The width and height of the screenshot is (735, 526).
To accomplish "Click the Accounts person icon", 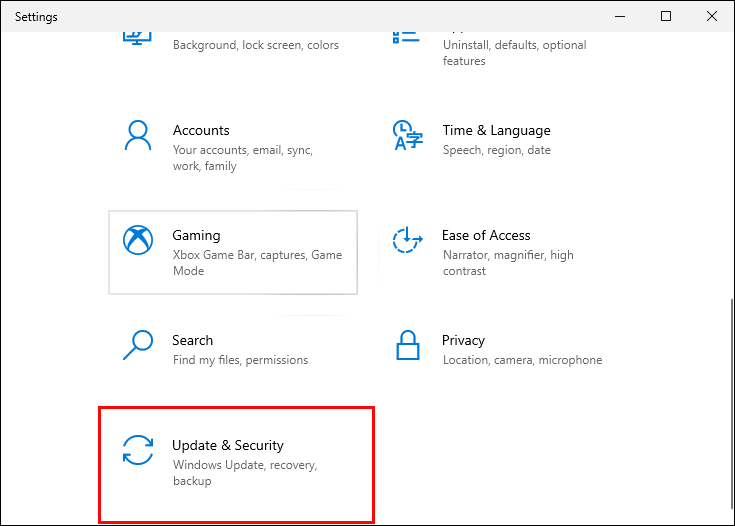I will click(137, 136).
